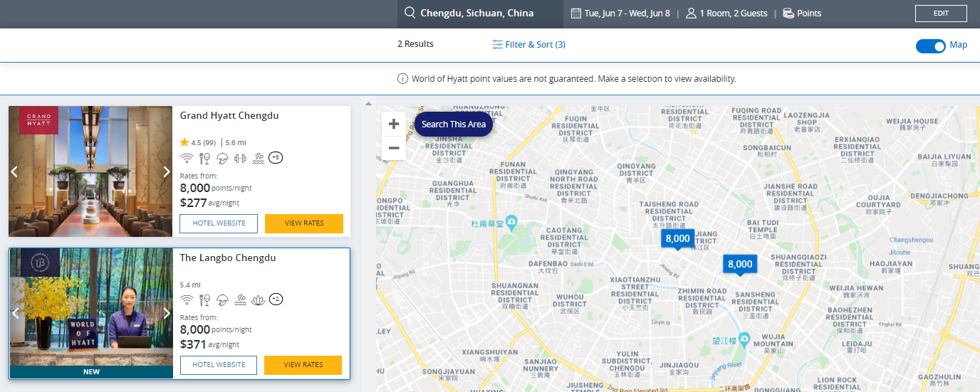Viewport: 980px width, 392px height.
Task: Click the gold star rating icon for Grand Hyatt
Action: 184,142
